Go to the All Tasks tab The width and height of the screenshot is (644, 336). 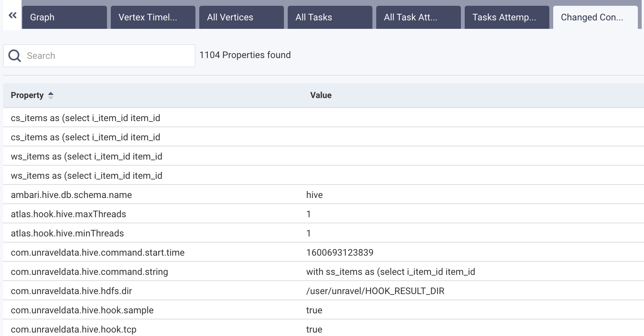330,17
